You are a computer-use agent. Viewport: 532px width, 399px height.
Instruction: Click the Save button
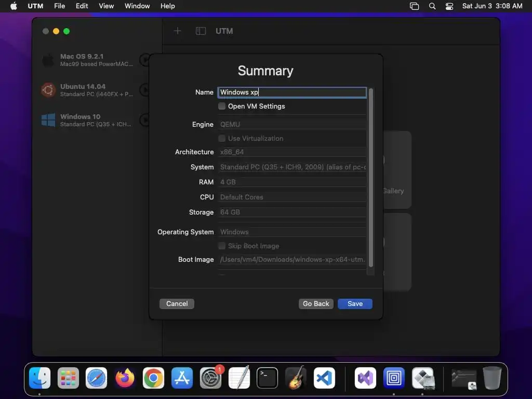point(355,303)
